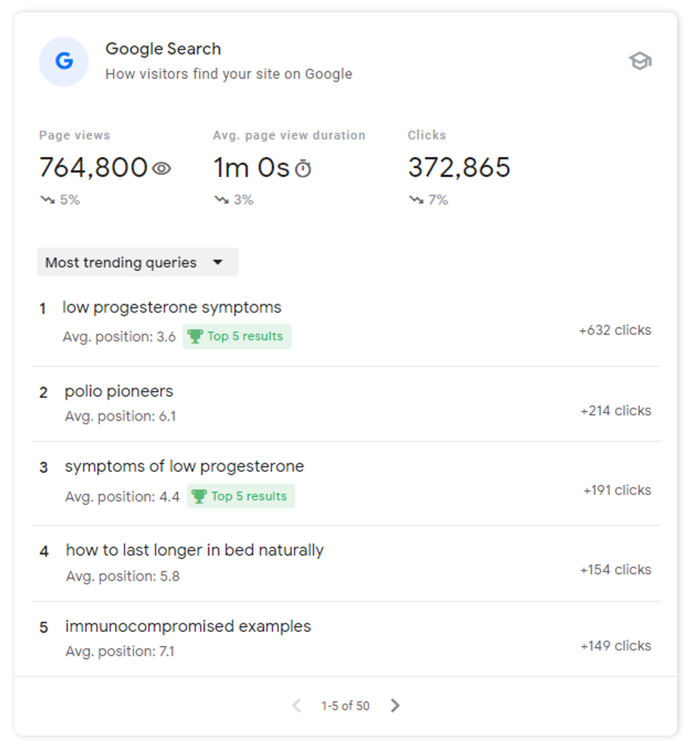Click the downward trend arrow under Clicks
Viewport: 700px width, 752px height.
coord(416,200)
